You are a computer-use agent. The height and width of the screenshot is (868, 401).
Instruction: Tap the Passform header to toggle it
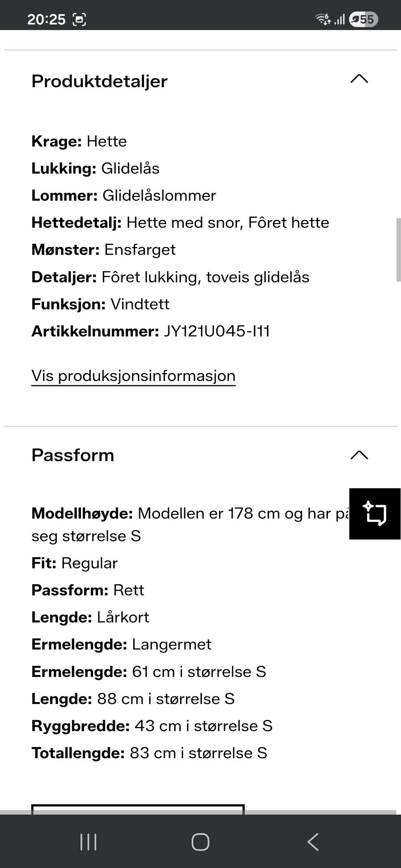pyautogui.click(x=73, y=455)
